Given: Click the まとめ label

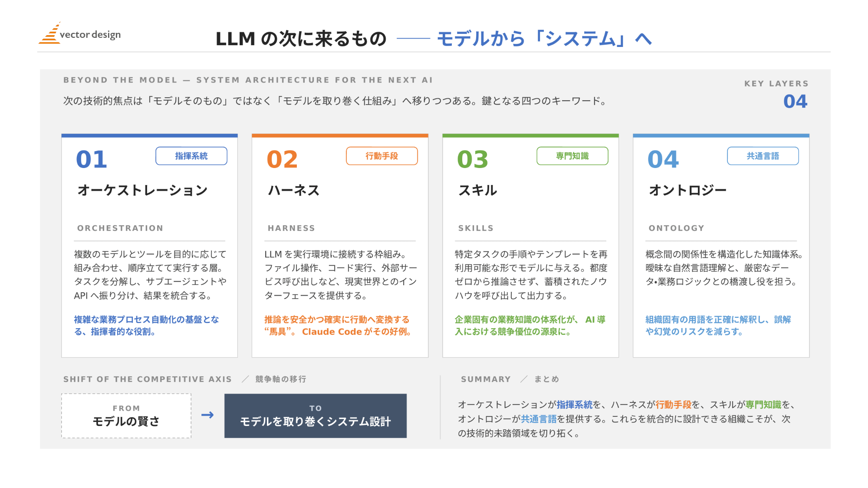Looking at the screenshot, I should point(546,379).
